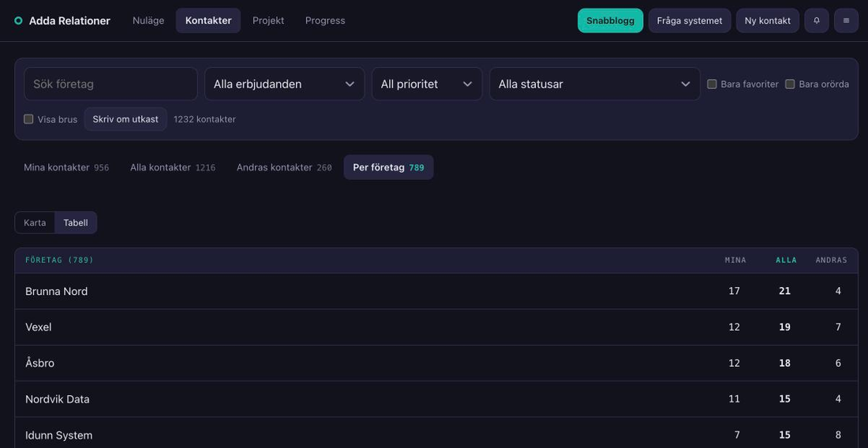Switch to Karta view
Image resolution: width=868 pixels, height=448 pixels.
(35, 222)
